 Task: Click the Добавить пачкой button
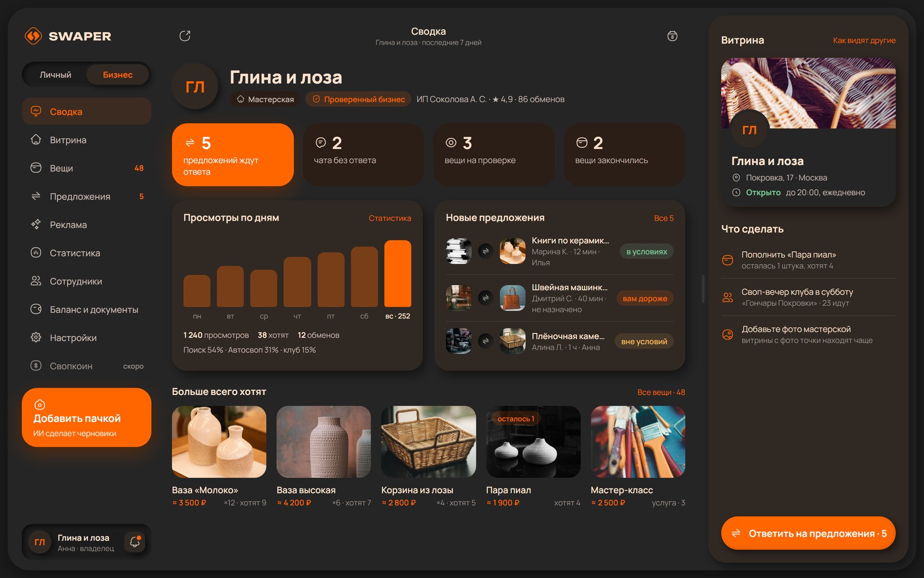tap(87, 418)
